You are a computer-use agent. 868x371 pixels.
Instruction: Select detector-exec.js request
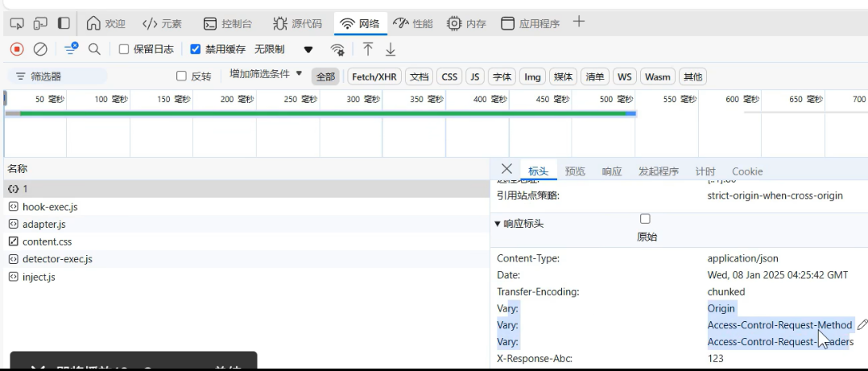point(246,259)
